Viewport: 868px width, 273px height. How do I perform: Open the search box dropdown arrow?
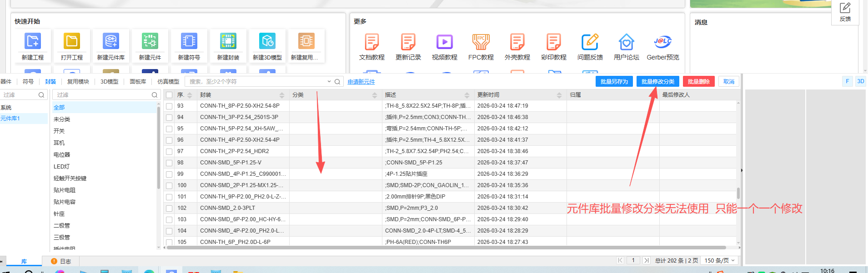(x=329, y=82)
